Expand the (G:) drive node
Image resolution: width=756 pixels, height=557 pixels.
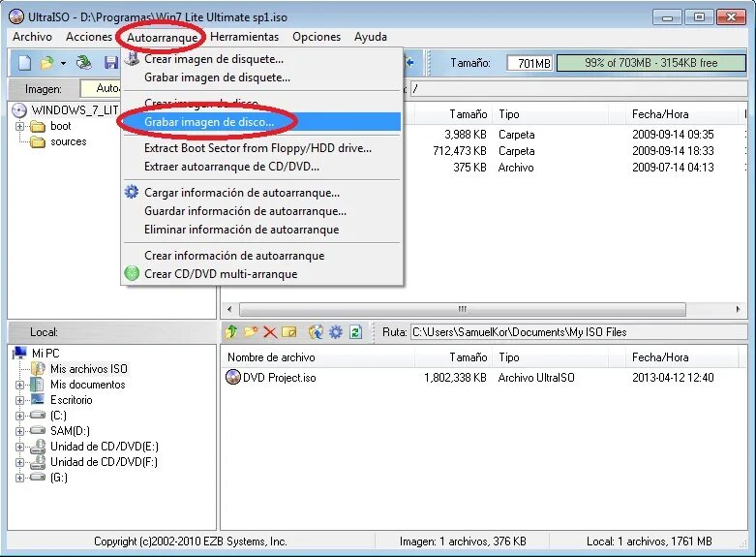19,478
